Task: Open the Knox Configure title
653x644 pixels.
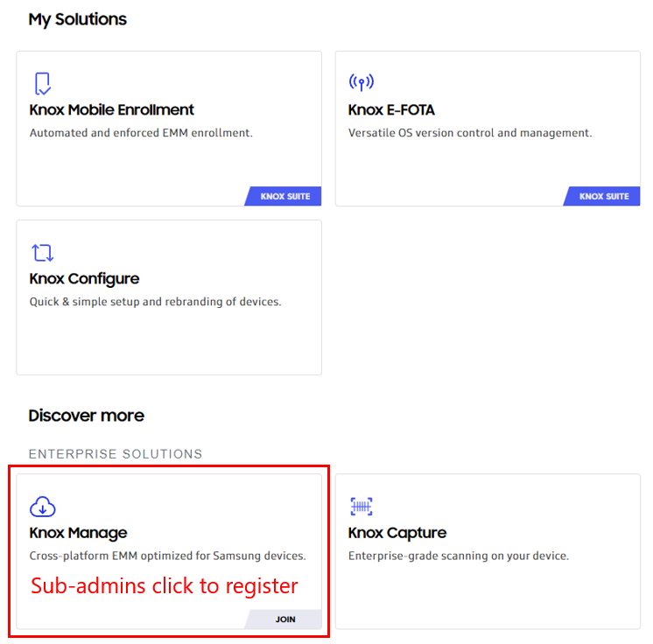Action: pos(84,279)
